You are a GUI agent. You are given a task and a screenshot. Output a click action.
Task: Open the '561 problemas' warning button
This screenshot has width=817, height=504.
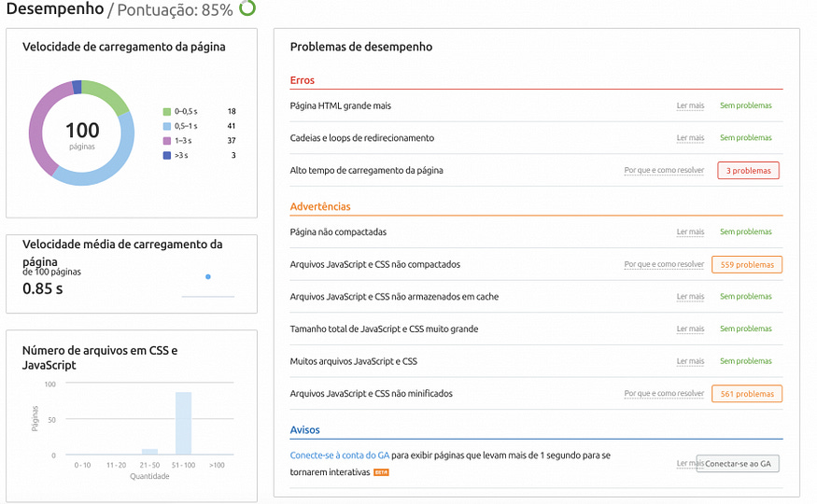747,394
